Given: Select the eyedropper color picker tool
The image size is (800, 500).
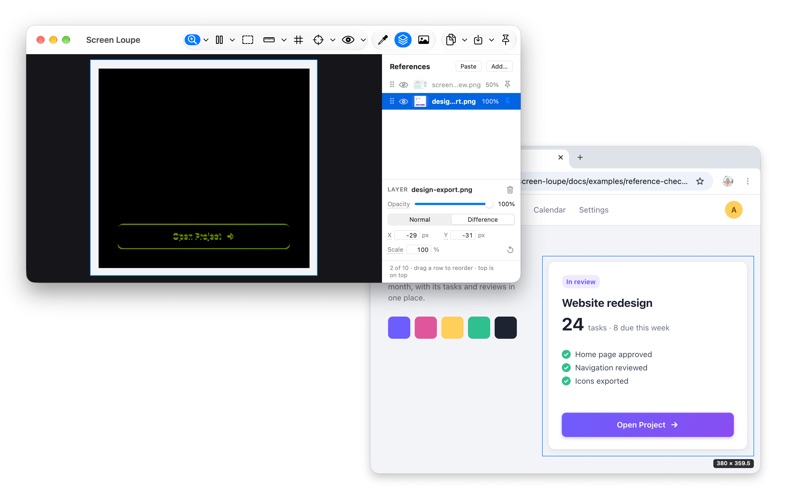Looking at the screenshot, I should 383,40.
